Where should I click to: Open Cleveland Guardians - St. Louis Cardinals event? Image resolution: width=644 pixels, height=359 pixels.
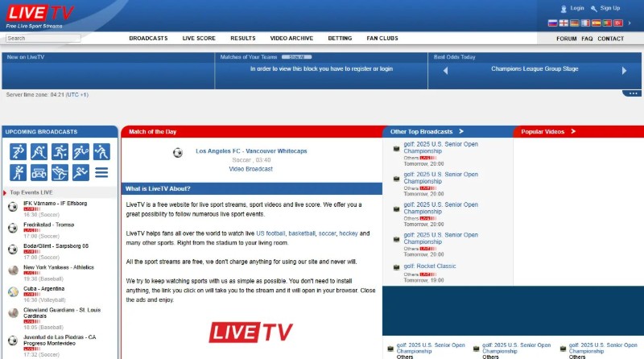pos(62,313)
